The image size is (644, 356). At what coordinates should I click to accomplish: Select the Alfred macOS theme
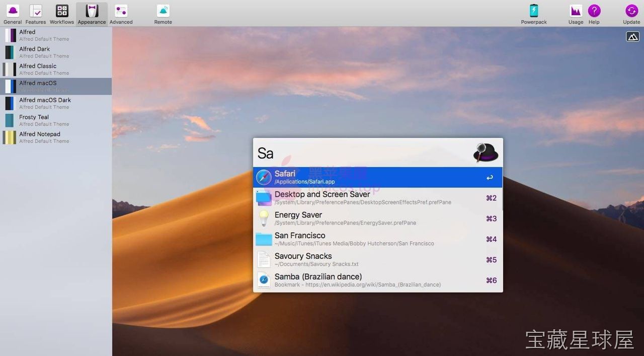click(56, 87)
